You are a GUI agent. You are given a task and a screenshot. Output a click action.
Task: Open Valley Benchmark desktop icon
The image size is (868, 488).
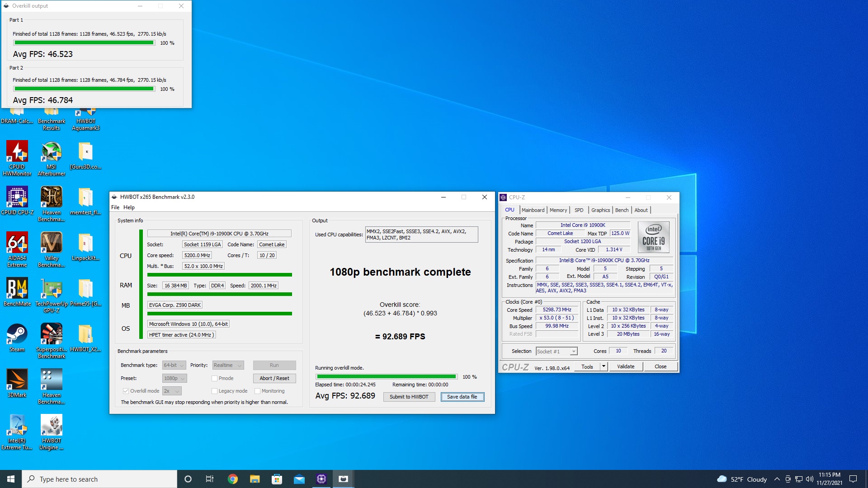[x=52, y=249]
